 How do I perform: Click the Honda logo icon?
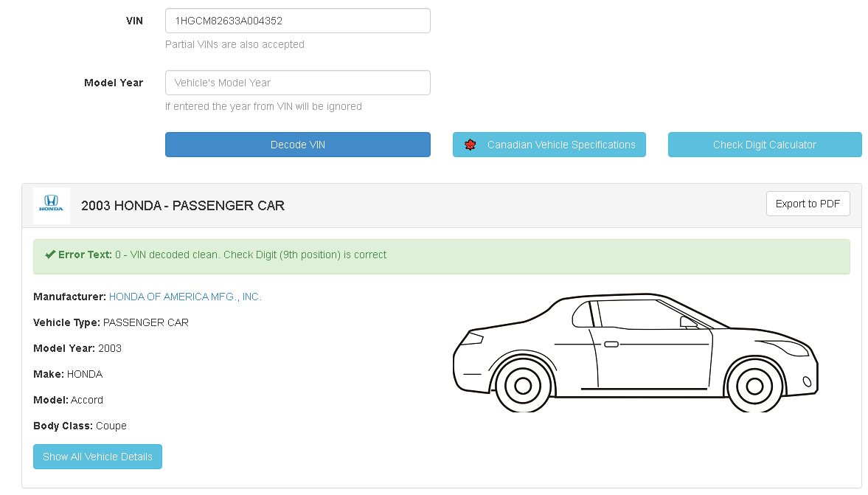[x=49, y=205]
